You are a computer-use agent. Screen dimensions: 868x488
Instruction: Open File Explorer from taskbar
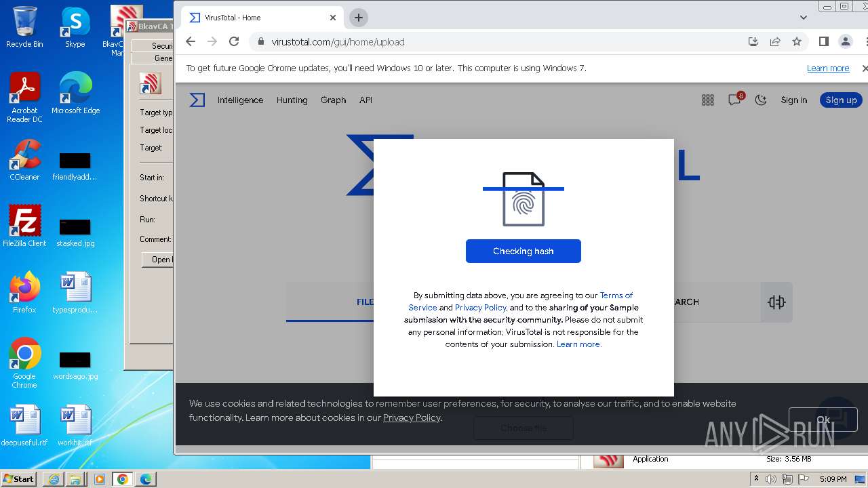75,479
